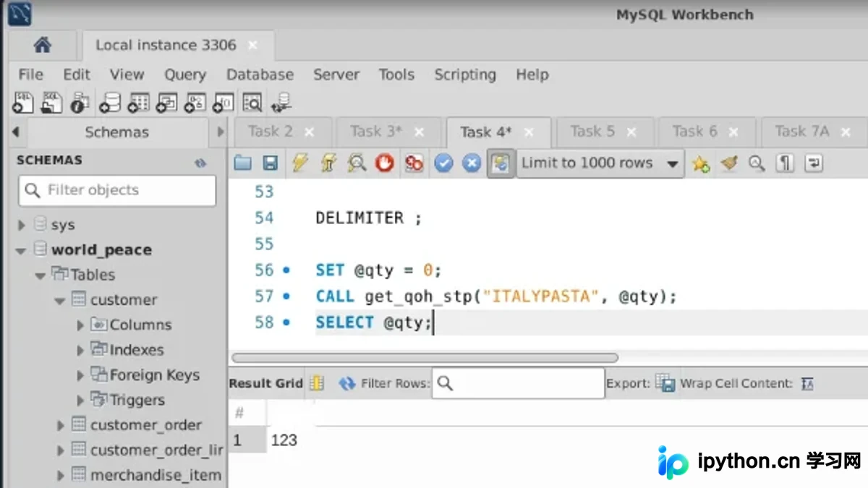The image size is (868, 488).
Task: Go to the home screen tab
Action: point(43,45)
